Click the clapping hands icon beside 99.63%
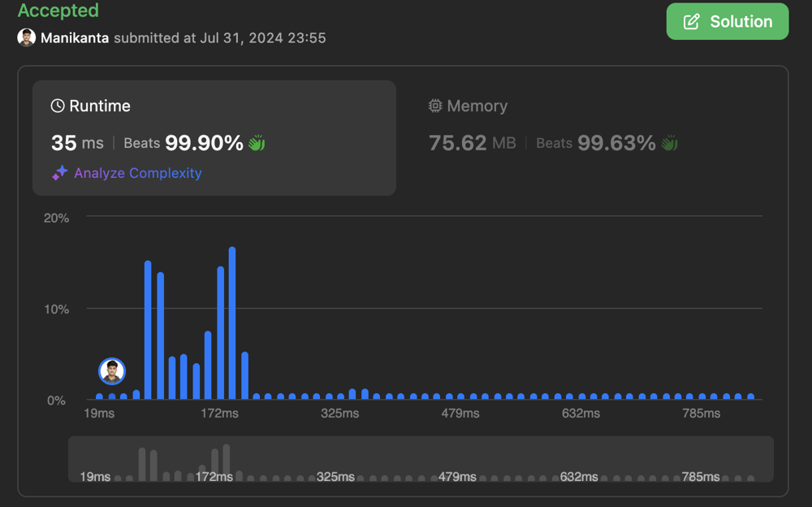 [669, 144]
